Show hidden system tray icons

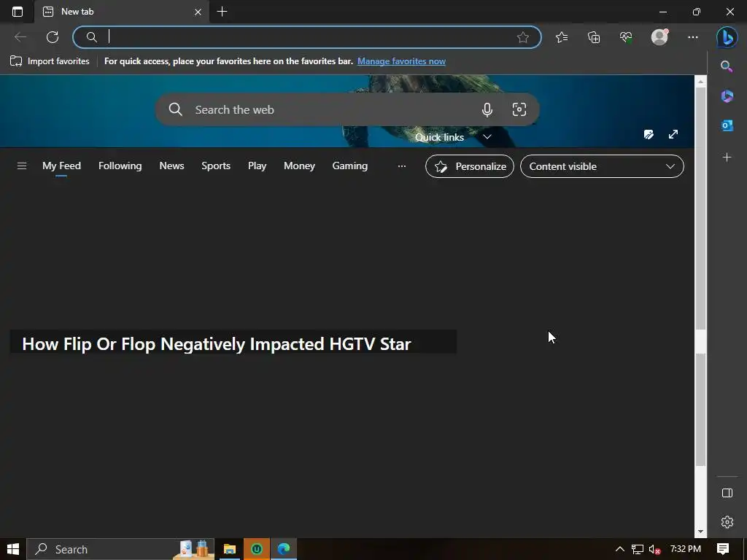(x=620, y=549)
